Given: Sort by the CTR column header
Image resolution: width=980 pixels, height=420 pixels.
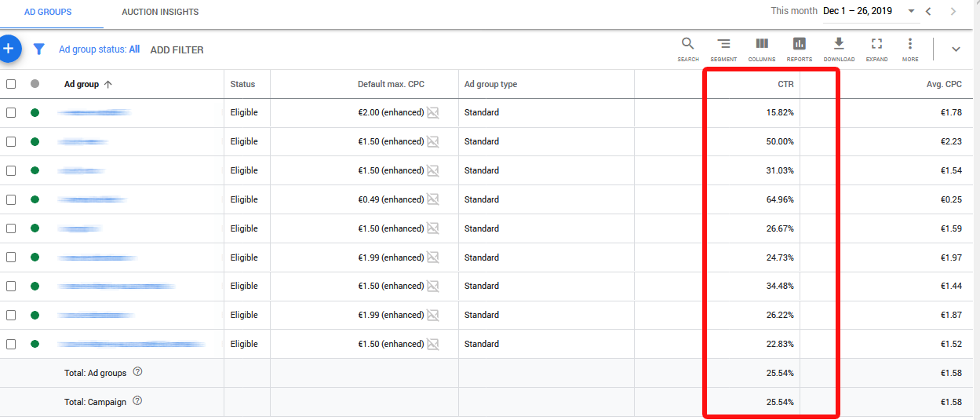Looking at the screenshot, I should (785, 84).
